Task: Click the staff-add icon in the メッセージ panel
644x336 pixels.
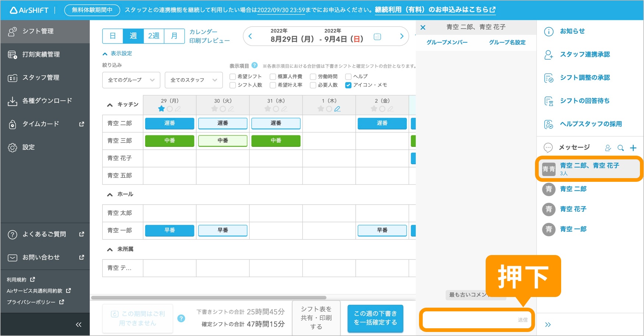Action: pos(608,148)
